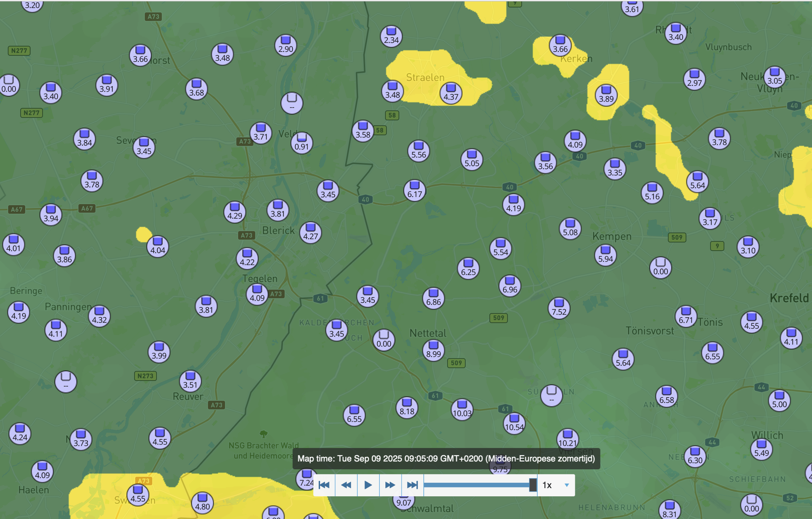Open the 3.66 station marker near Kerken
This screenshot has height=519, width=812.
coord(560,45)
